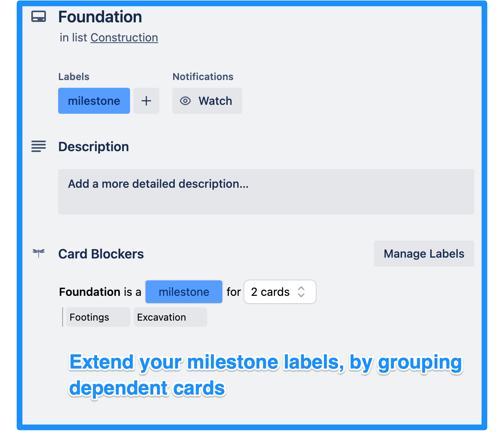Image resolution: width=504 pixels, height=447 pixels.
Task: Enable watching this card
Action: click(x=207, y=101)
